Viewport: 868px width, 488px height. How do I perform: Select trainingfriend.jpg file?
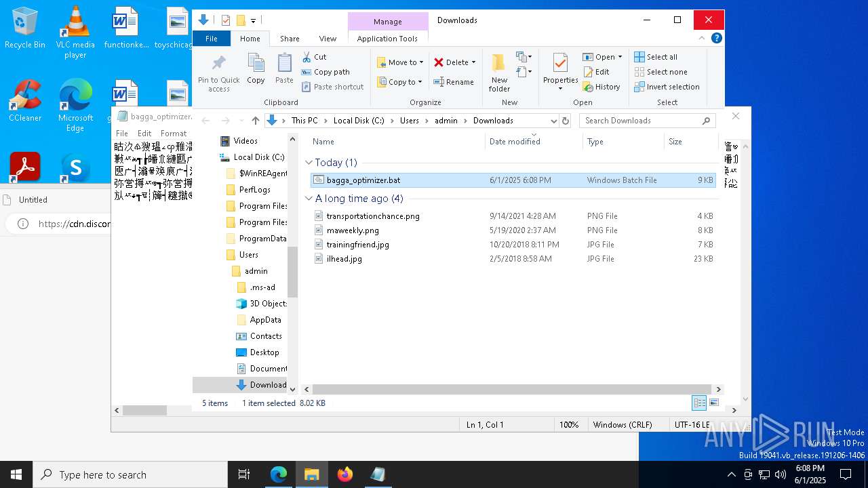click(513, 245)
